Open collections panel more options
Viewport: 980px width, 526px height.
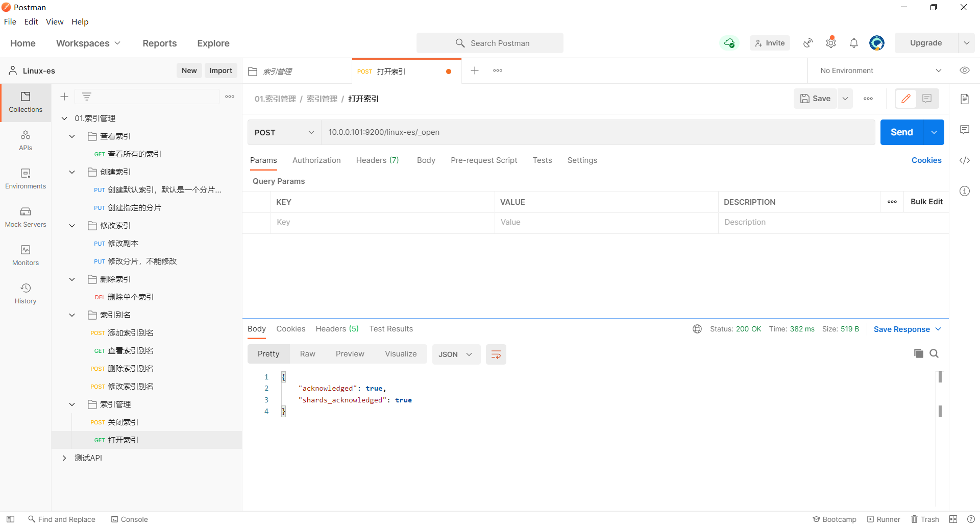[x=230, y=97]
